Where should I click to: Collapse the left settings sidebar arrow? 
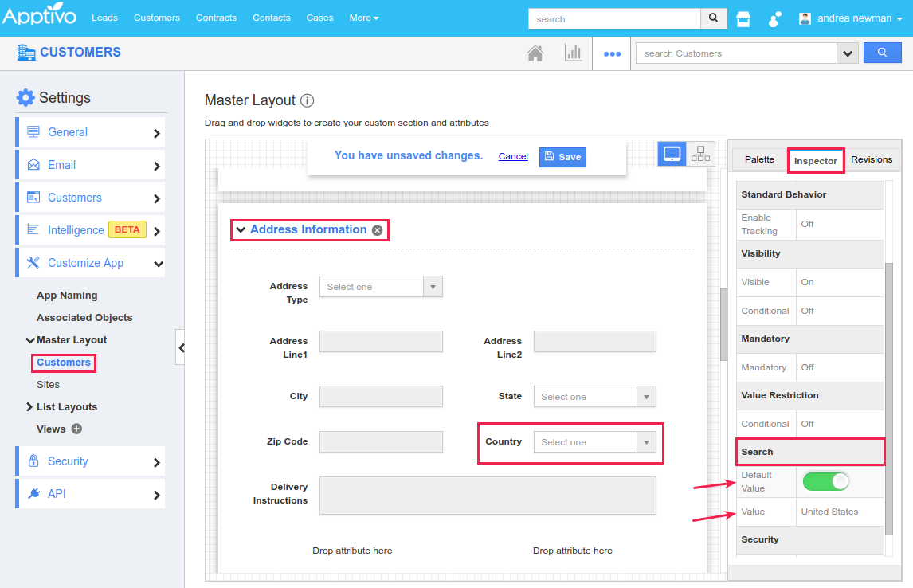point(181,347)
